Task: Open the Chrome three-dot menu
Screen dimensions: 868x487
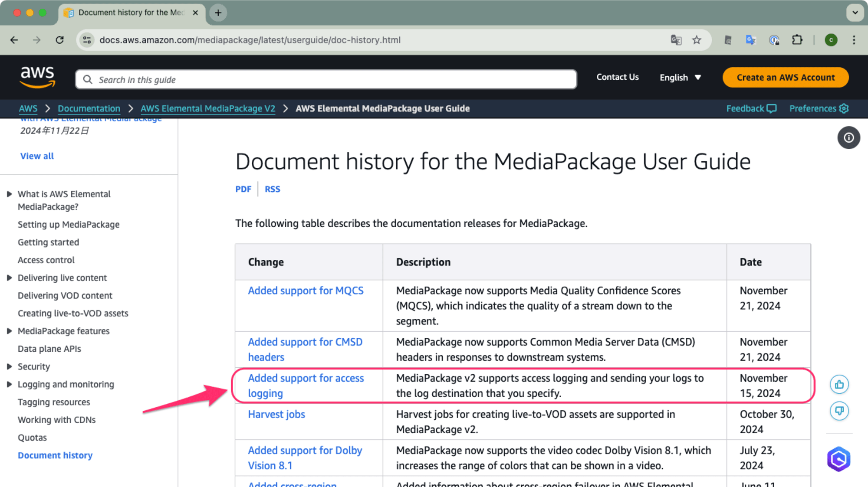Action: coord(854,40)
